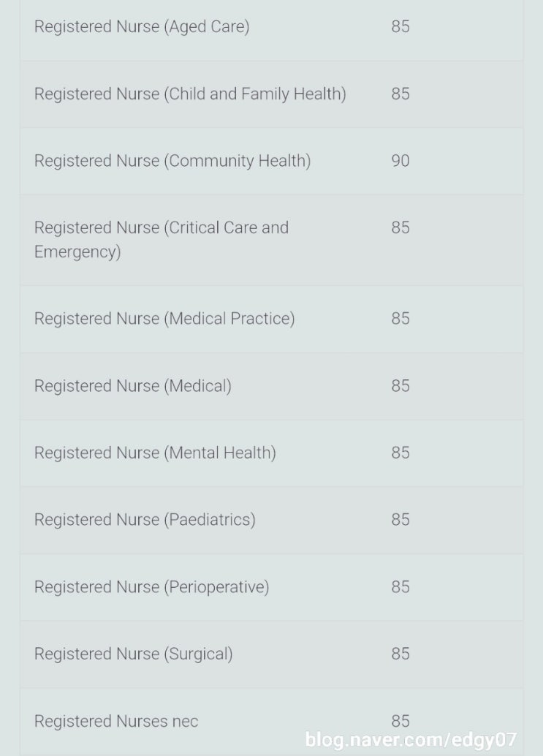543x756 pixels.
Task: Click the score beside Surgical
Action: pyautogui.click(x=400, y=654)
